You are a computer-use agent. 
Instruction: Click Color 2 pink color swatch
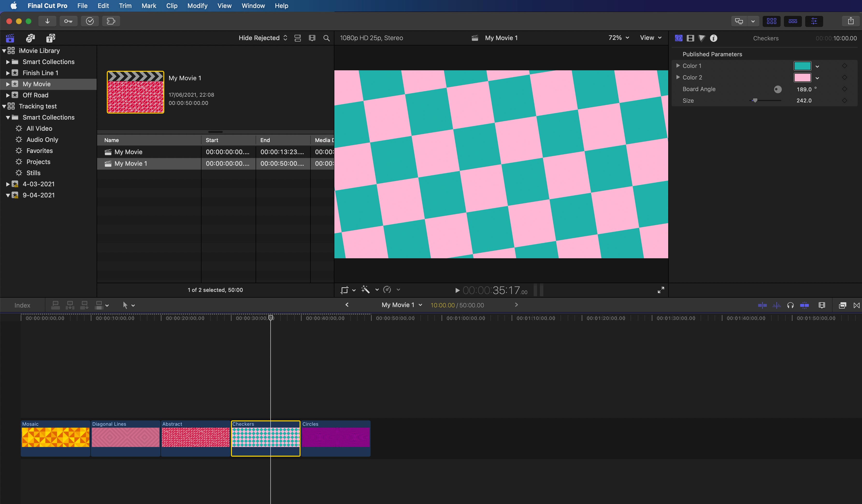coord(802,77)
